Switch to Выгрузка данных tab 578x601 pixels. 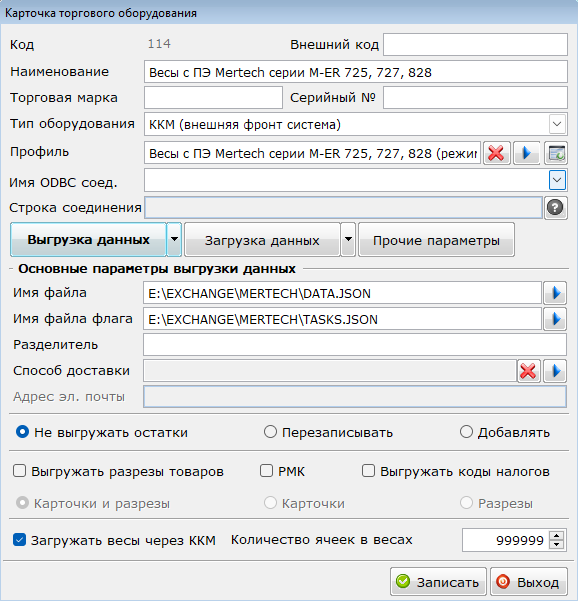coord(89,240)
